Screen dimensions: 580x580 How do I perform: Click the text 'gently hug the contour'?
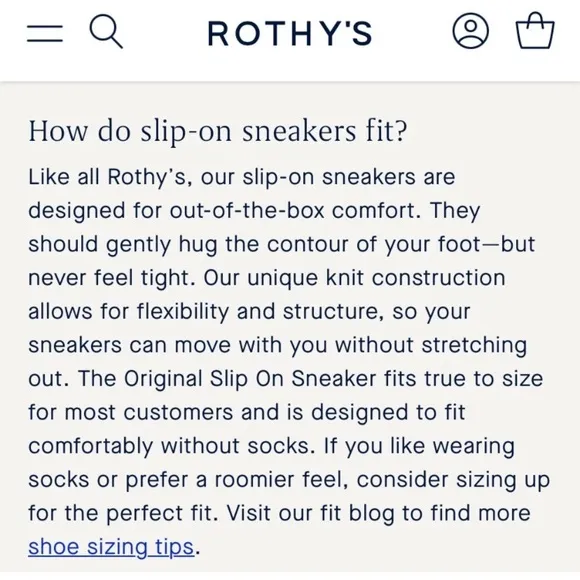227,244
